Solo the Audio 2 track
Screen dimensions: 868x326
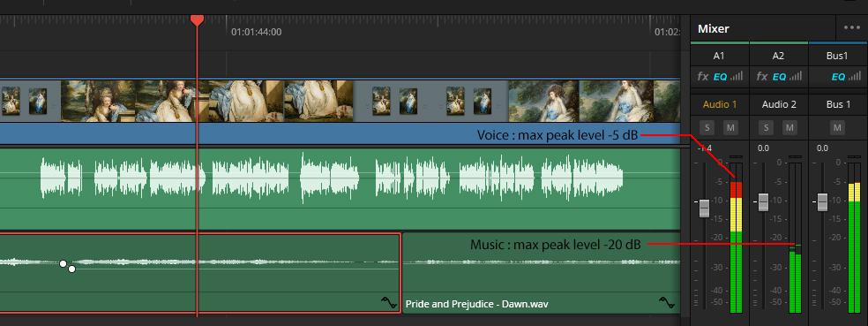[767, 128]
